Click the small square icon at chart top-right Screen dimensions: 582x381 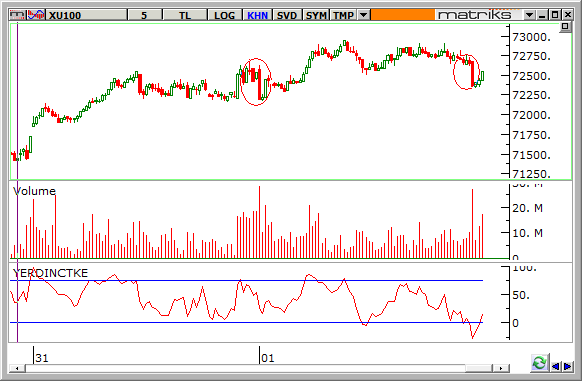[x=565, y=26]
